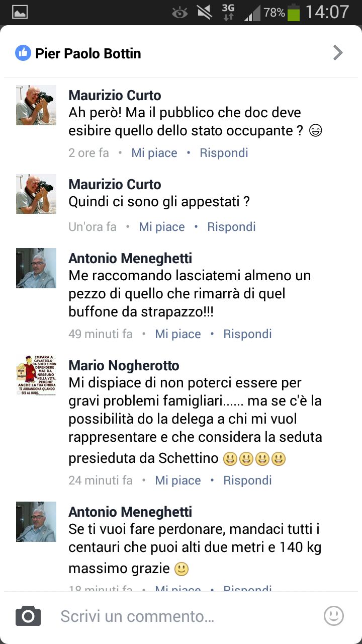Reply to Antonio Meneghetti's 49 minuti fa comment
The height and width of the screenshot is (644, 362).
point(247,334)
